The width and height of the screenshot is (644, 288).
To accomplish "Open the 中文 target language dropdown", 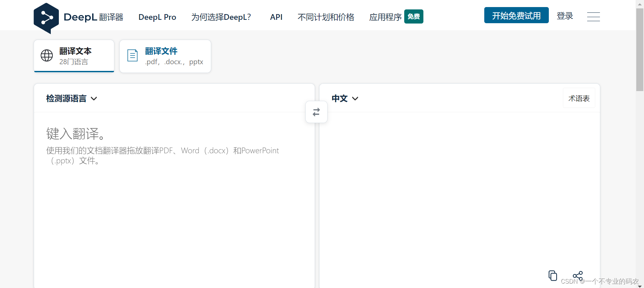I will [345, 98].
